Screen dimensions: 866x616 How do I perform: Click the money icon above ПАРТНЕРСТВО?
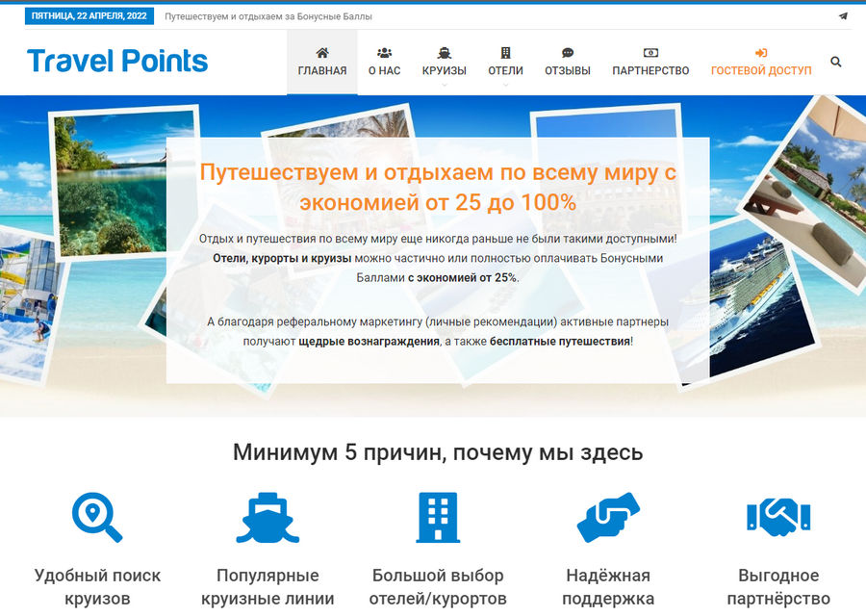click(x=650, y=53)
